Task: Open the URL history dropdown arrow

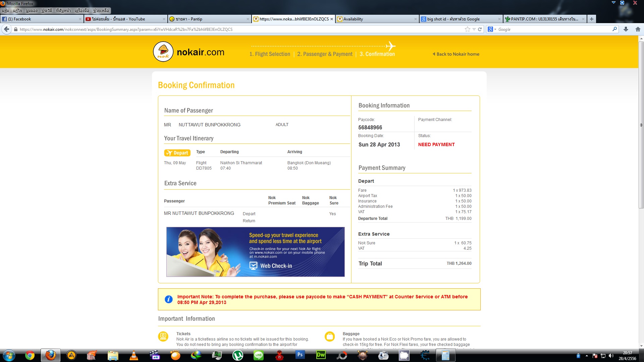Action: tap(474, 29)
